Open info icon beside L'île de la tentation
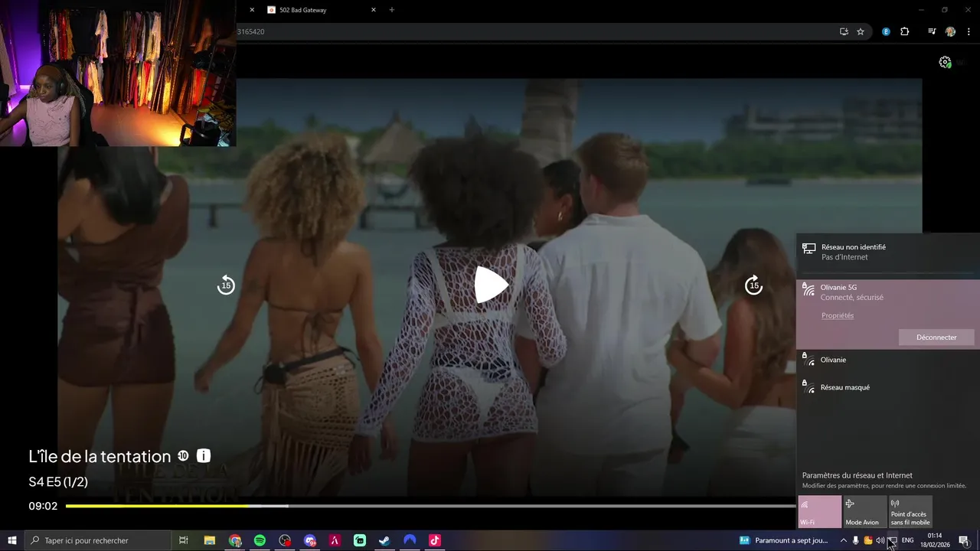Screen dimensions: 980x551 (204, 455)
